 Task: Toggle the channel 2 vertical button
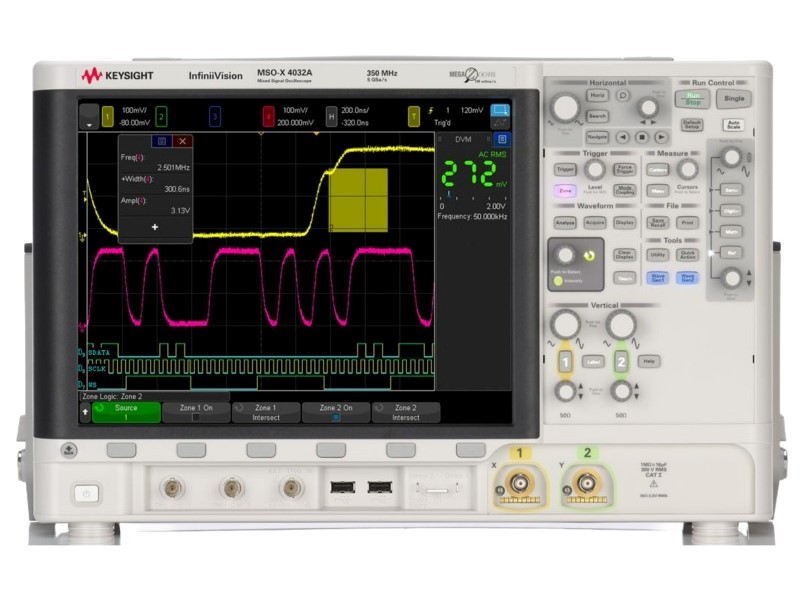click(x=620, y=361)
